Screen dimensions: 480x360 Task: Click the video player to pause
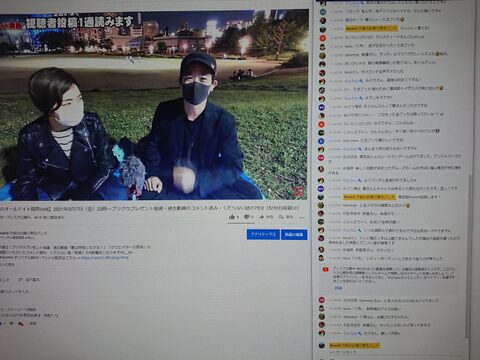point(153,105)
